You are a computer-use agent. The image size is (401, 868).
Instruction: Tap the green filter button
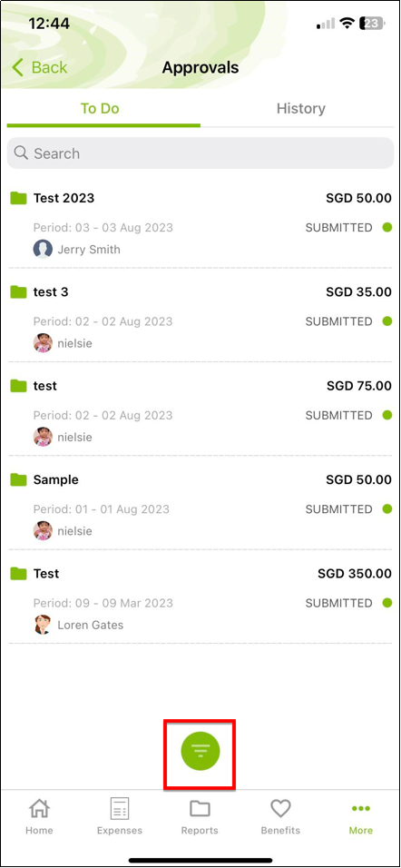(200, 751)
